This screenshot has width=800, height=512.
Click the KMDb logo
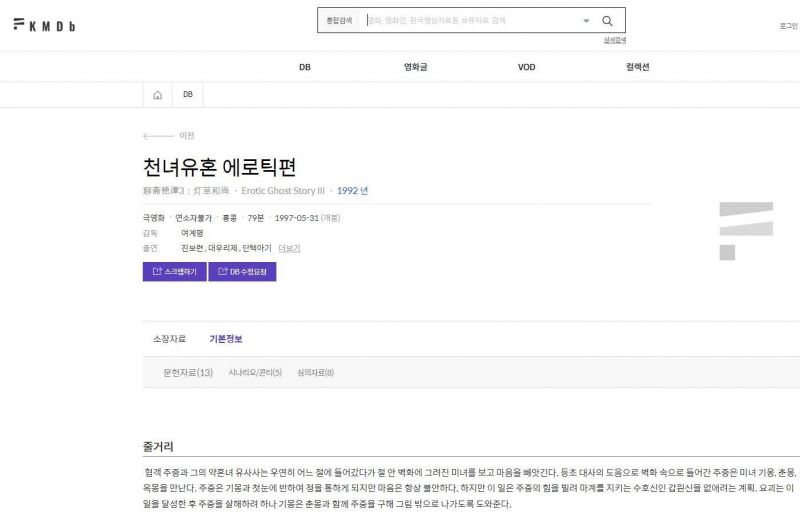44,25
